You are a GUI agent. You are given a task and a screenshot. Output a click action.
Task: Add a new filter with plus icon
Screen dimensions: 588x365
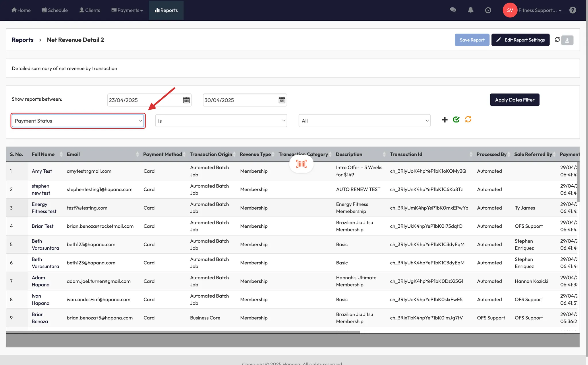point(444,120)
